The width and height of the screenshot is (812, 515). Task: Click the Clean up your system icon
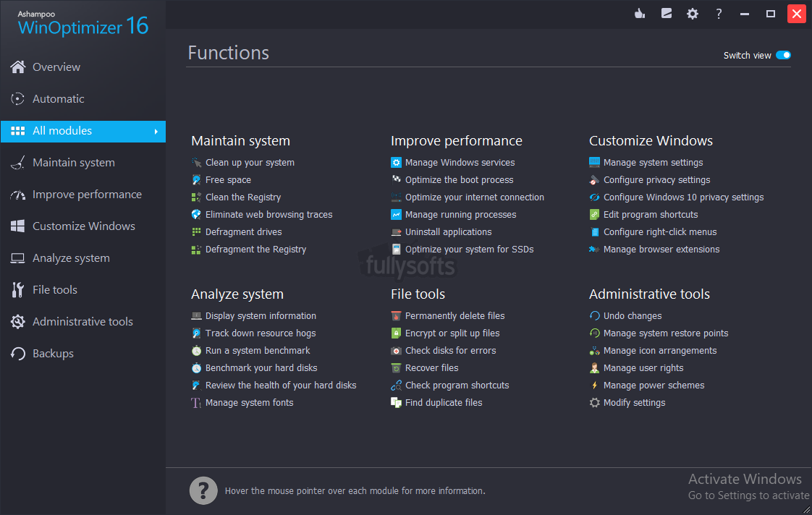click(x=196, y=163)
